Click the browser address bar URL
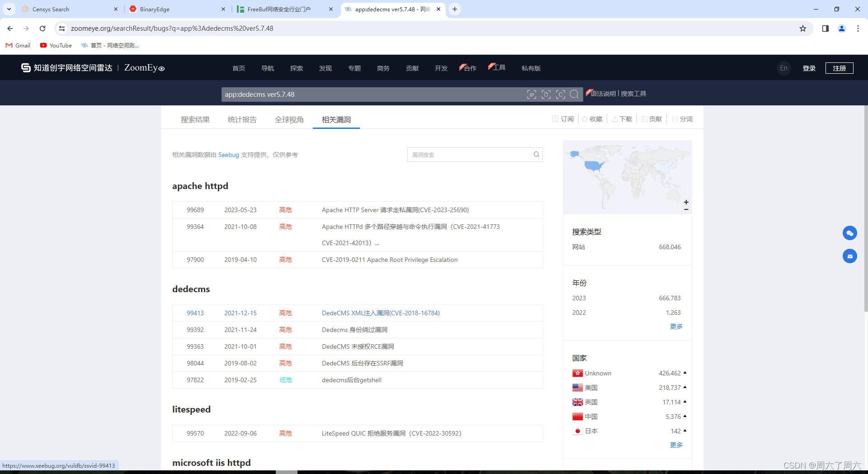The height and width of the screenshot is (474, 868). click(172, 28)
